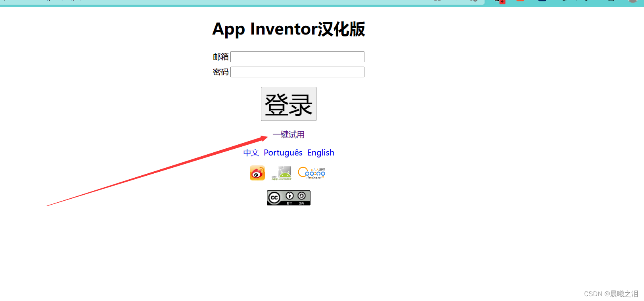The width and height of the screenshot is (644, 301).
Task: Switch language to Português
Action: click(x=283, y=153)
